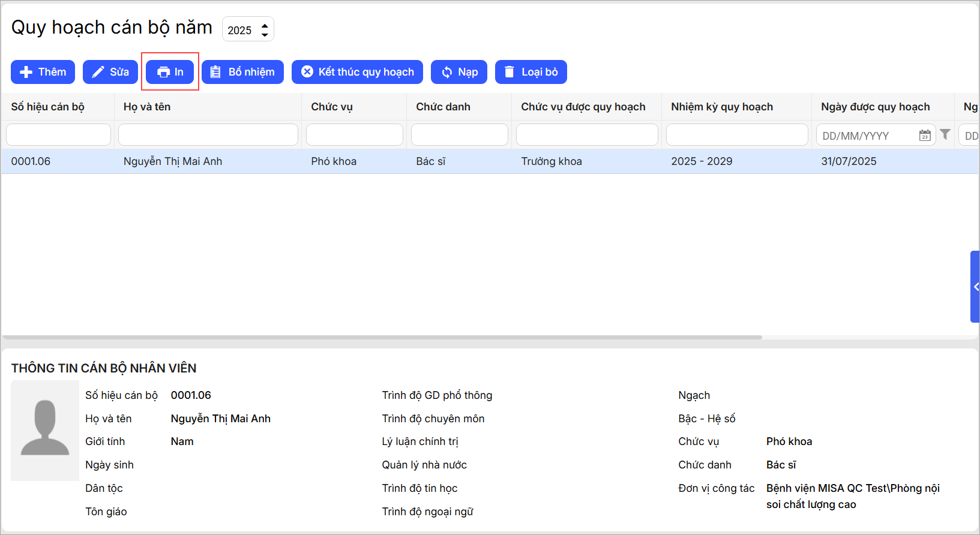Image resolution: width=980 pixels, height=535 pixels.
Task: Expand the blue side panel arrow
Action: [975, 287]
